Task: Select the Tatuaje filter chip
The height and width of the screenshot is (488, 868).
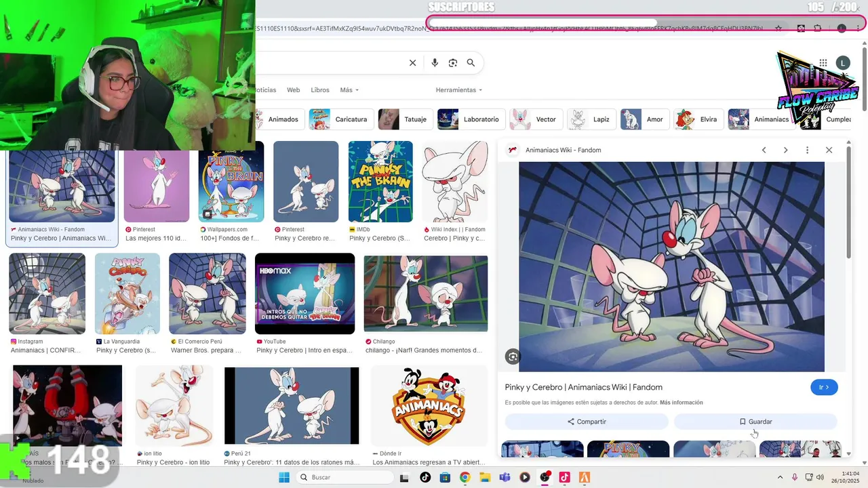Action: pyautogui.click(x=405, y=119)
